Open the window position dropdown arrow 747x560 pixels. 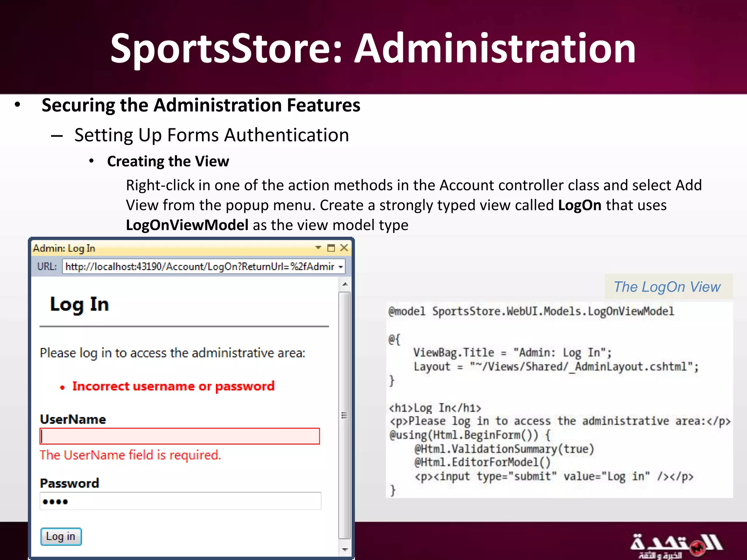pyautogui.click(x=318, y=248)
